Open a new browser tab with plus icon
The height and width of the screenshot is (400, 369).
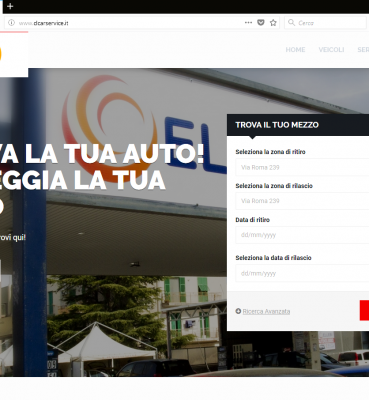10,6
